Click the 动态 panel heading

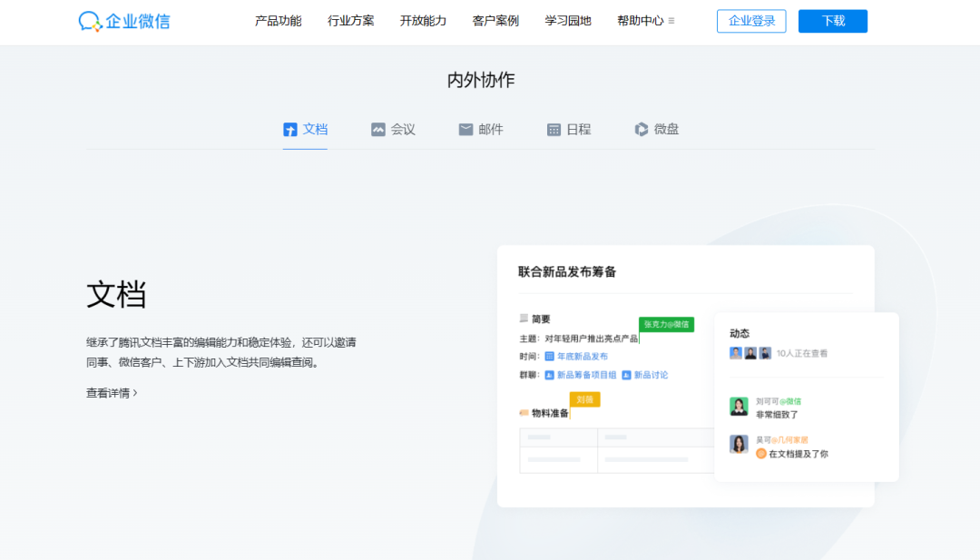740,333
